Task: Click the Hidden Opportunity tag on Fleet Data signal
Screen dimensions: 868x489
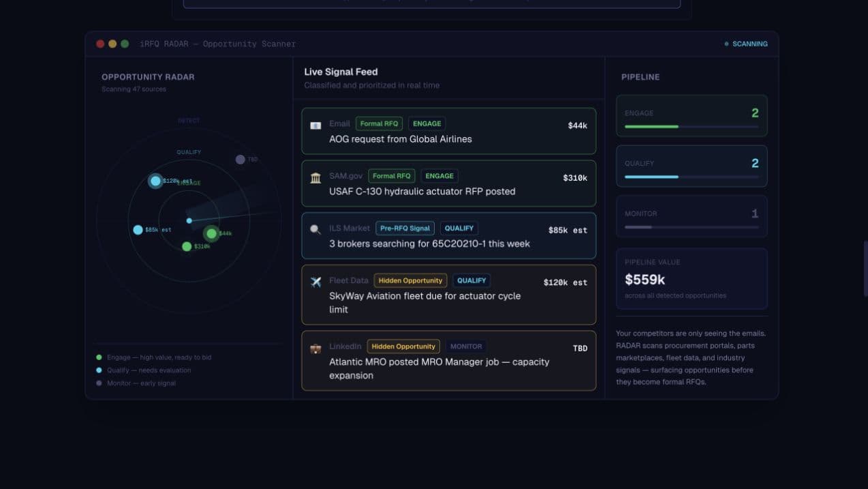Action: (x=411, y=280)
